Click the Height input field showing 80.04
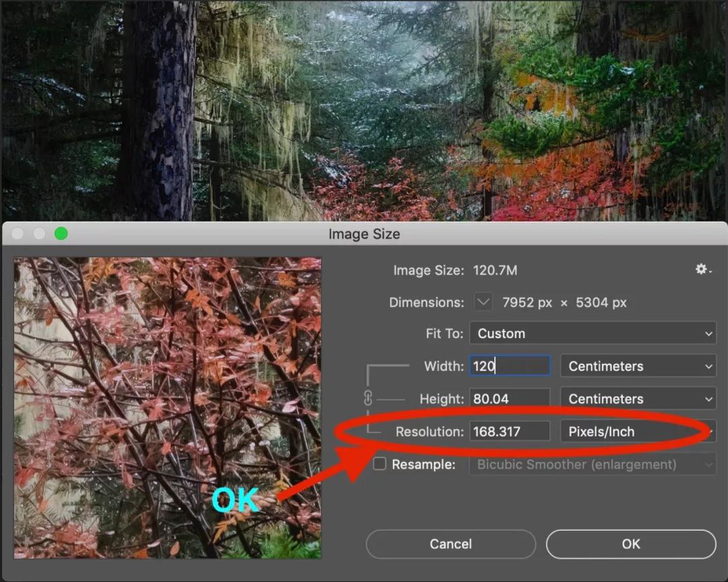Image resolution: width=728 pixels, height=582 pixels. [510, 399]
